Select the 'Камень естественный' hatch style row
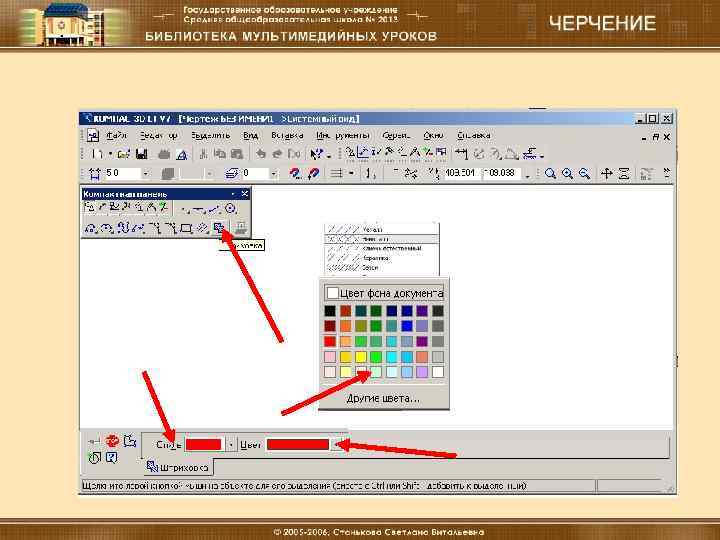Screen dimensions: 720x540 tap(382, 248)
